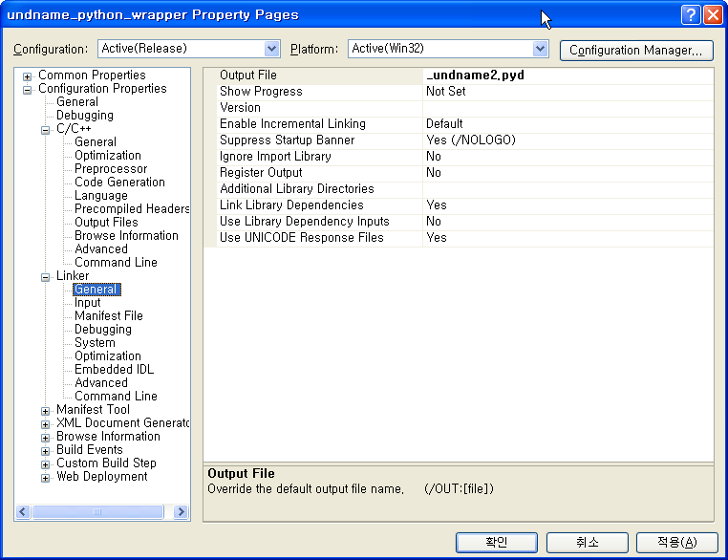Viewport: 728px width, 560px height.
Task: Click the 적용(A) Apply button
Action: 676,543
